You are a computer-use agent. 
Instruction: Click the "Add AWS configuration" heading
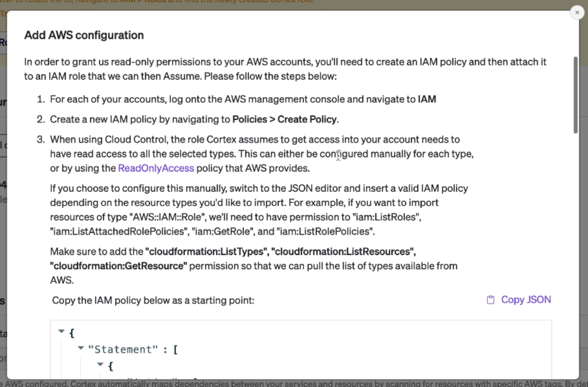click(84, 35)
